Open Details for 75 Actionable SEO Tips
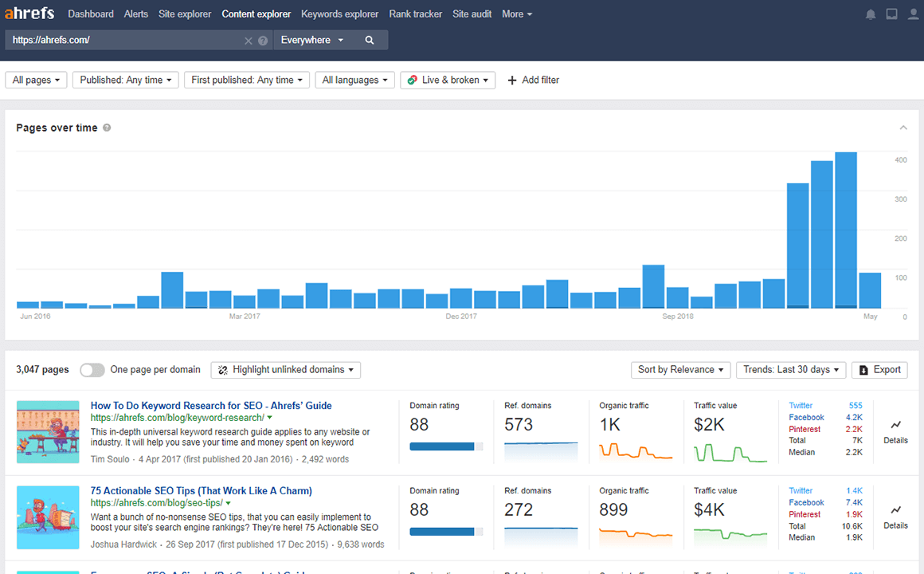924x574 pixels. point(895,517)
